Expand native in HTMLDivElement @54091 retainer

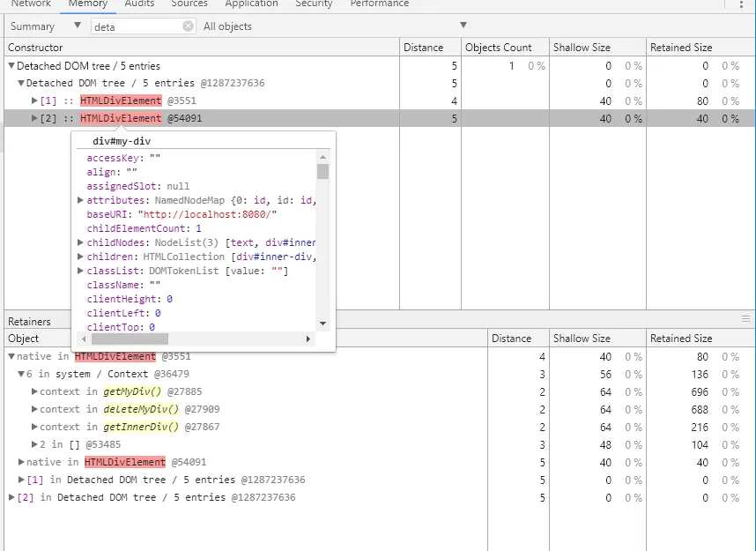pyautogui.click(x=21, y=462)
